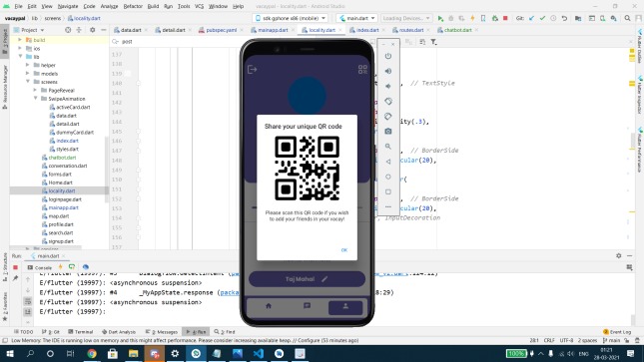The height and width of the screenshot is (362, 644).
Task: Open the main.dart run configuration dropdown
Action: click(356, 19)
